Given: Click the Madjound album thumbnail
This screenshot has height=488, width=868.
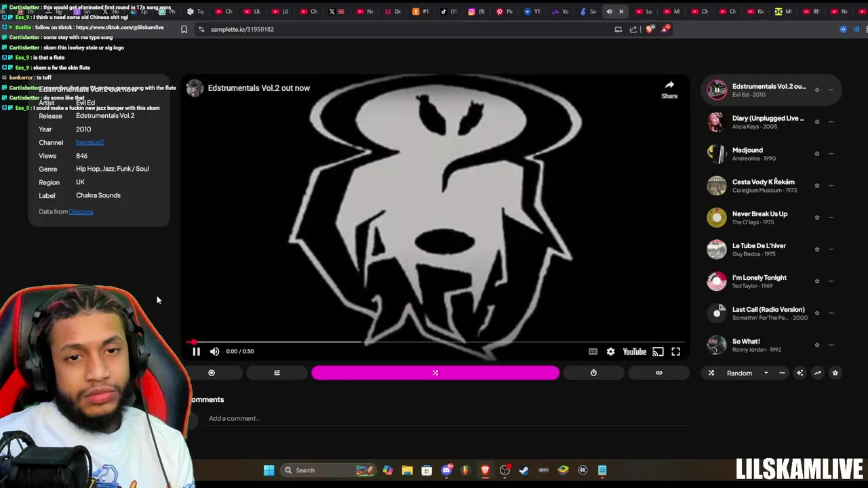Looking at the screenshot, I should click(x=717, y=153).
